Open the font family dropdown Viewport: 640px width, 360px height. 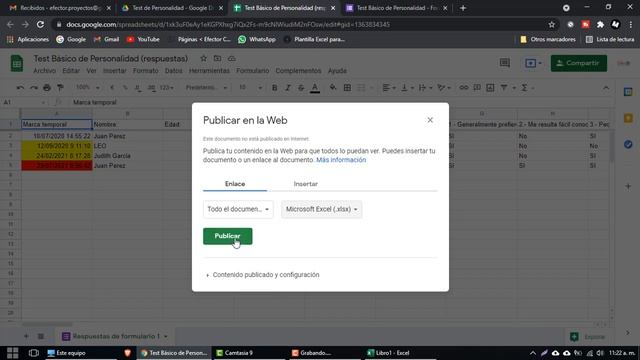coord(207,88)
